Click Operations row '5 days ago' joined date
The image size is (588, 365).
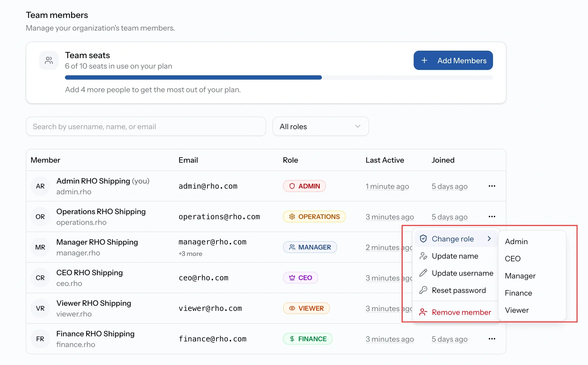click(x=449, y=217)
